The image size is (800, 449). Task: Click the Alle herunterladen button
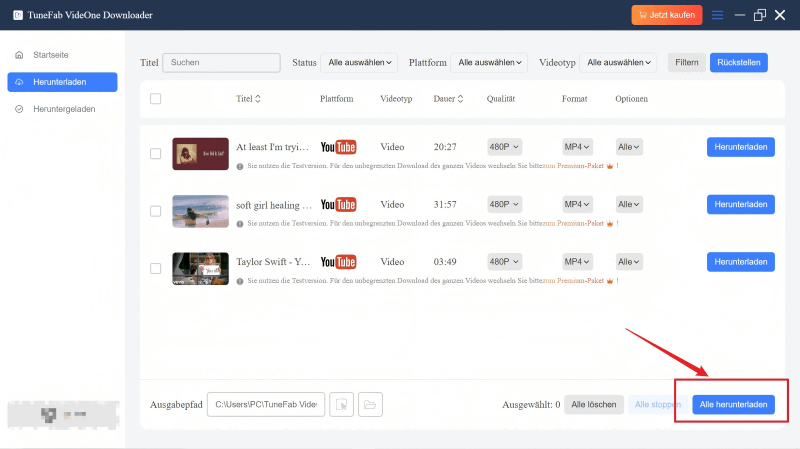pyautogui.click(x=733, y=404)
